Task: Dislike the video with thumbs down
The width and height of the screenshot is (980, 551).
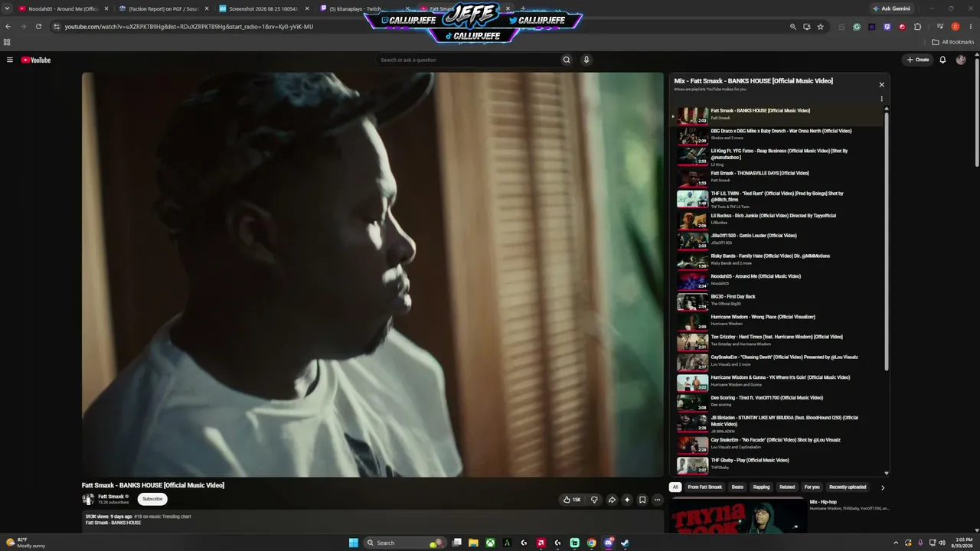Action: tap(594, 500)
